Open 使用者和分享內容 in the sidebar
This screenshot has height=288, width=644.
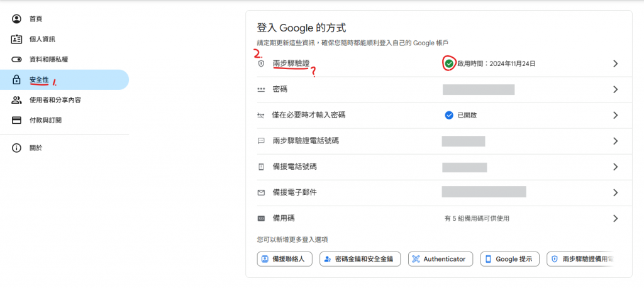coord(65,100)
